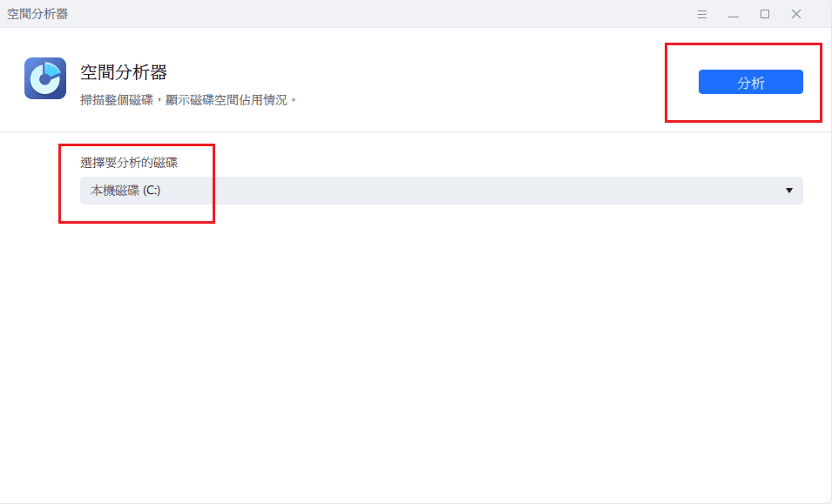This screenshot has height=504, width=832.
Task: Click the blank white area below the disk selector
Action: (x=416, y=350)
